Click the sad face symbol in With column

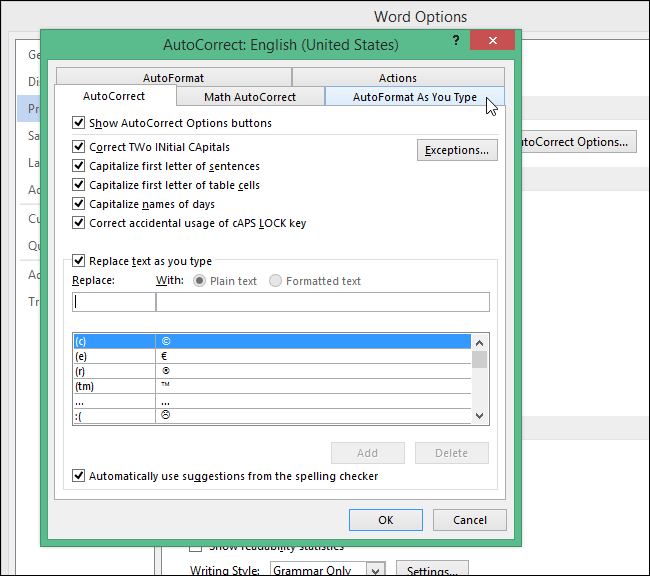point(165,415)
